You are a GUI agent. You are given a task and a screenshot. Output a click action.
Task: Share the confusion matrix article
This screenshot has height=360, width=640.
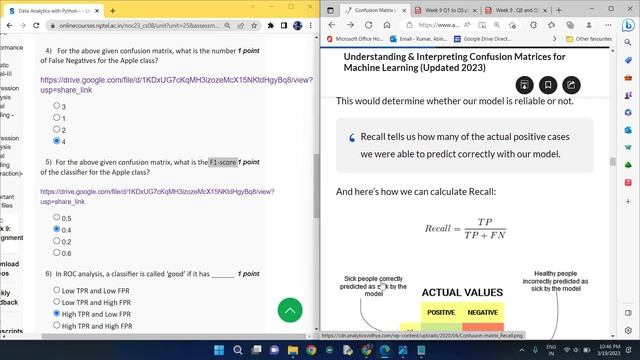(571, 85)
